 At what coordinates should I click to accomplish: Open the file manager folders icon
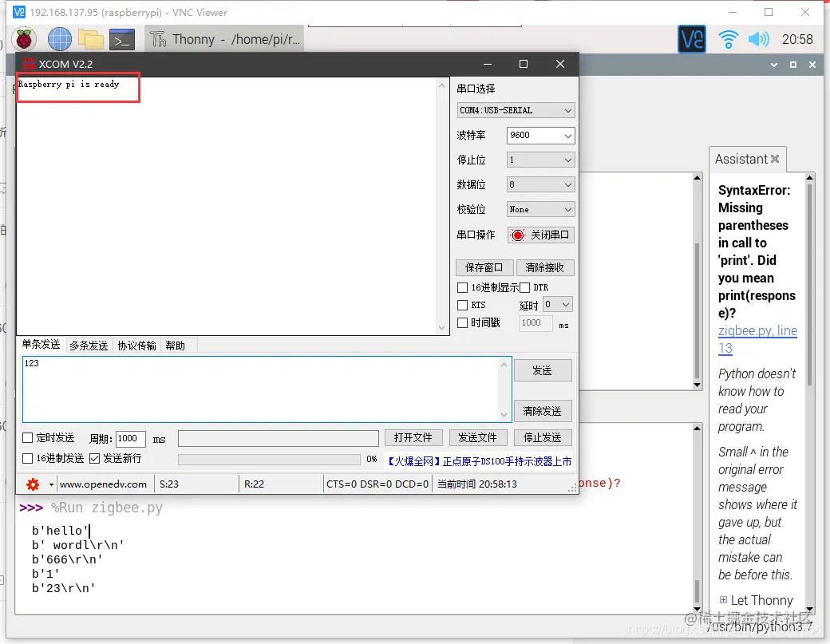(x=90, y=40)
